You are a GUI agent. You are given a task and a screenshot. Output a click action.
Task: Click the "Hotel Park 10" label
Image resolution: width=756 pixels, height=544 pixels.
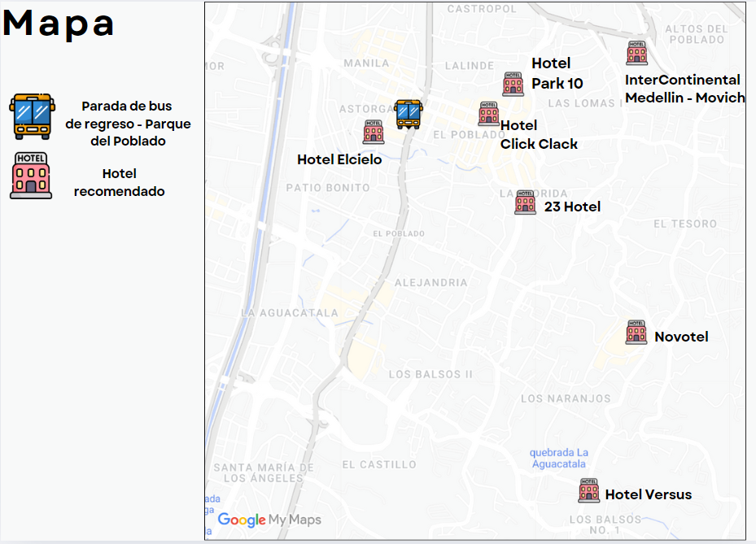pyautogui.click(x=557, y=73)
